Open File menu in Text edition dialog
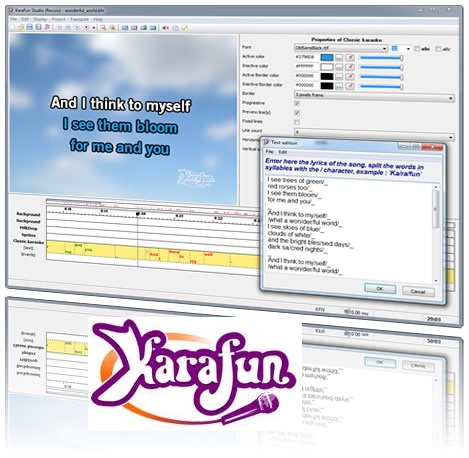The height and width of the screenshot is (458, 469). point(269,152)
